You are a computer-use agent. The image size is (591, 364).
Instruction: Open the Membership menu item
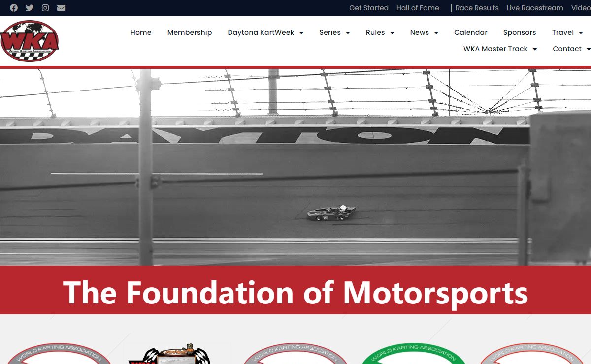[x=190, y=32]
